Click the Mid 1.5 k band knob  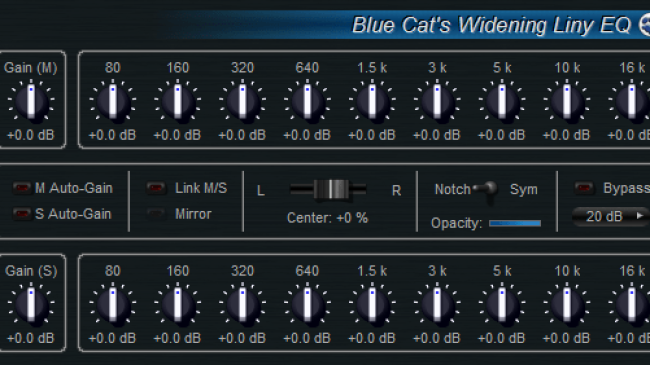click(372, 101)
